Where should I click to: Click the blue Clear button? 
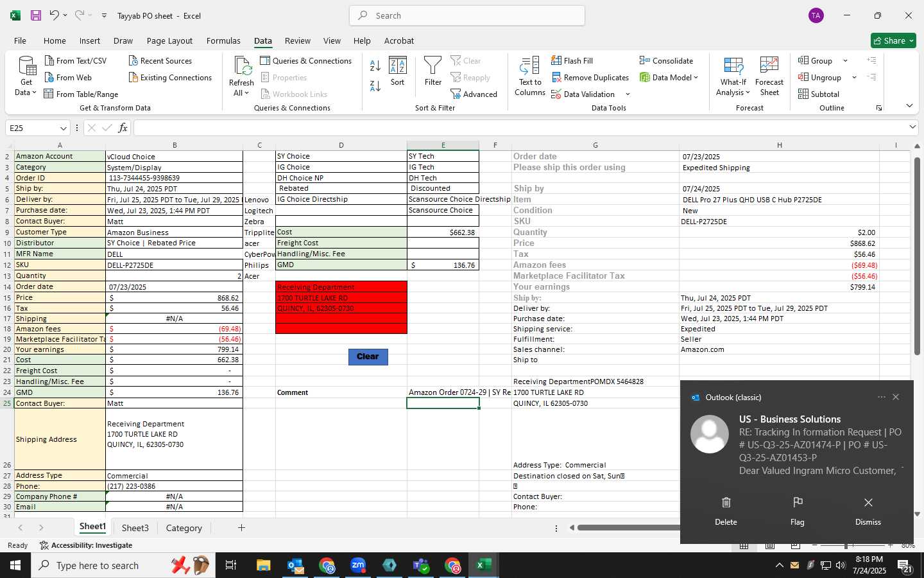coord(368,356)
